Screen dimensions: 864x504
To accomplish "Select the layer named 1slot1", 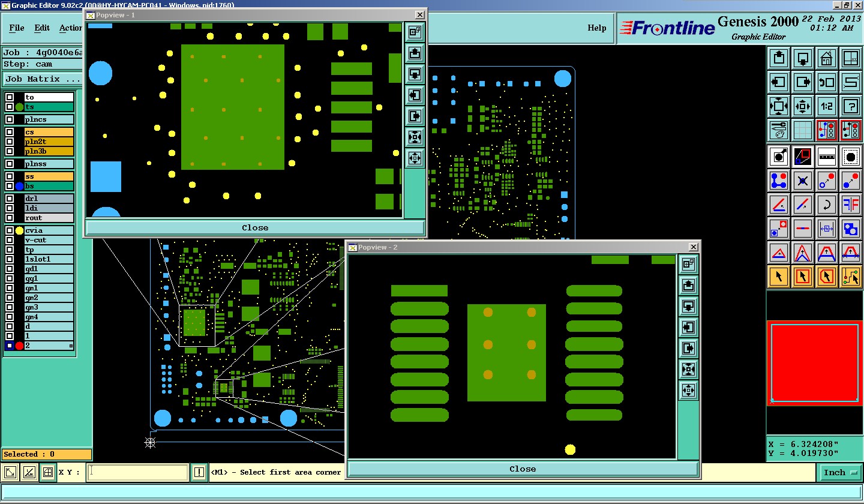I will coord(49,259).
